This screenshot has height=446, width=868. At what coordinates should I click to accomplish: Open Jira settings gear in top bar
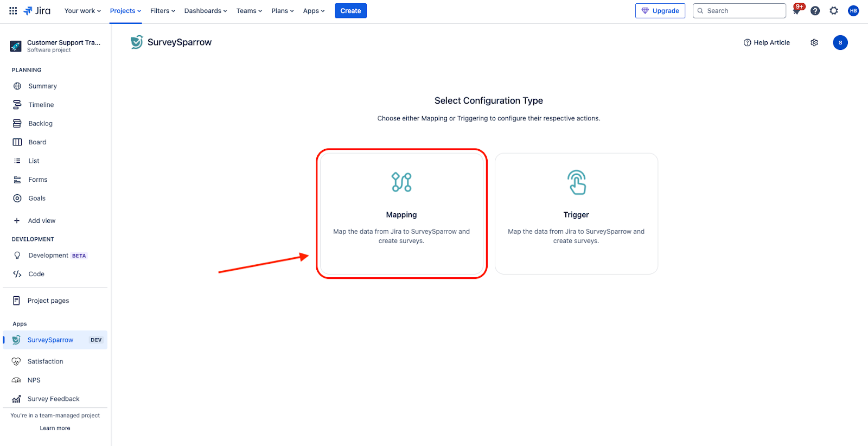[834, 11]
